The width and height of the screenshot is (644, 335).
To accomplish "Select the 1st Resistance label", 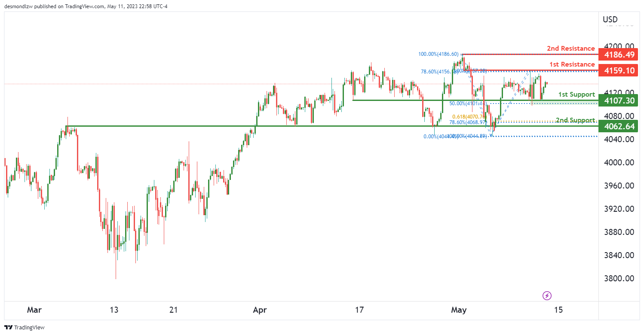I will click(x=572, y=64).
